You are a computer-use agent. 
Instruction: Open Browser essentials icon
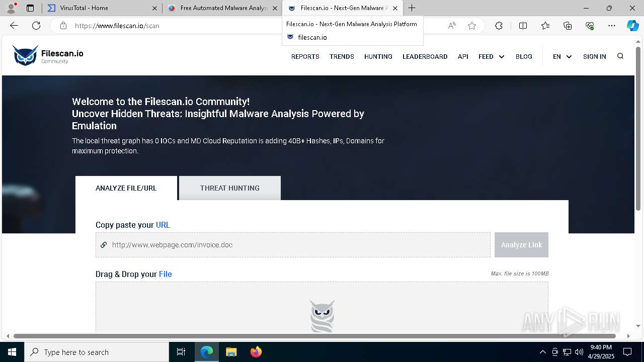[590, 26]
